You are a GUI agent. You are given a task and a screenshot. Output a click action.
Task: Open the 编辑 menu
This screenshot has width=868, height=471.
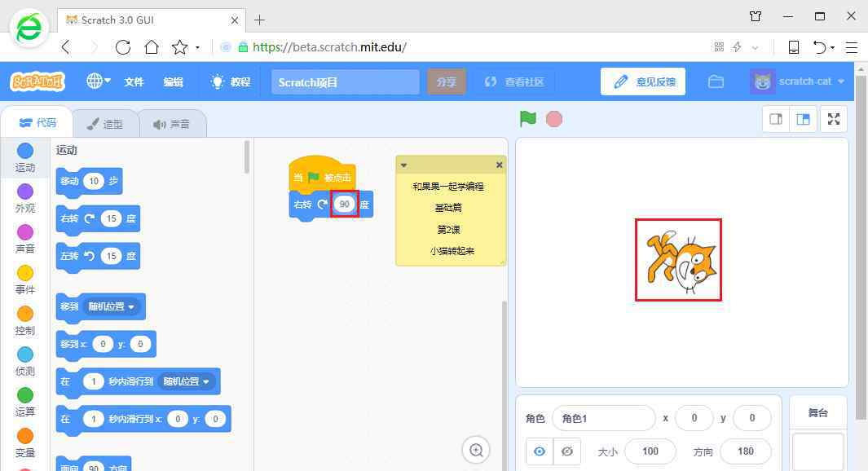click(x=174, y=82)
